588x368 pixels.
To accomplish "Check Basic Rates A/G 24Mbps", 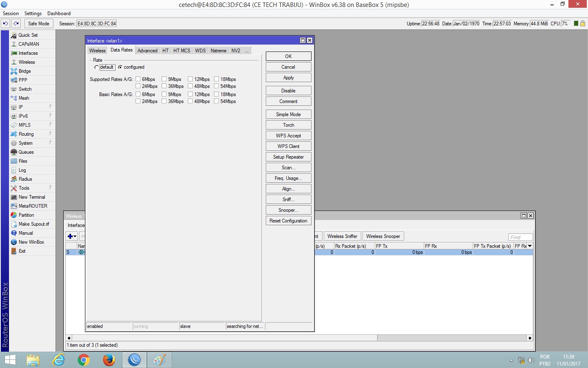I will pyautogui.click(x=138, y=101).
